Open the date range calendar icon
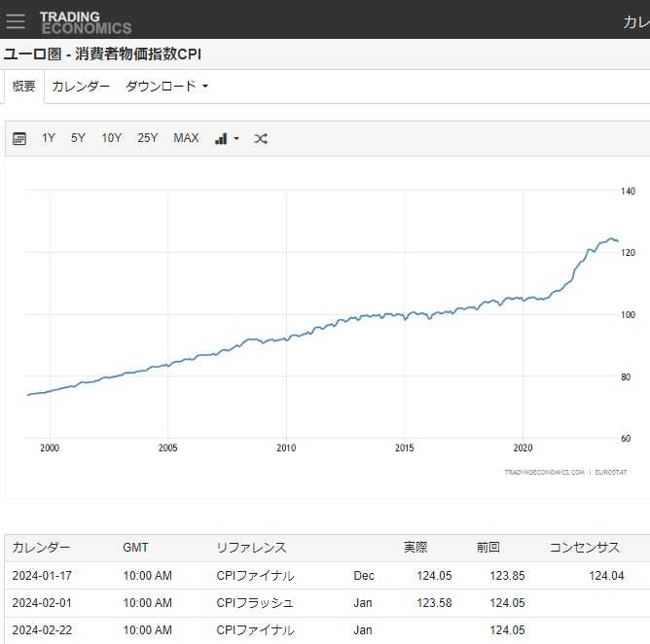 pyautogui.click(x=19, y=138)
